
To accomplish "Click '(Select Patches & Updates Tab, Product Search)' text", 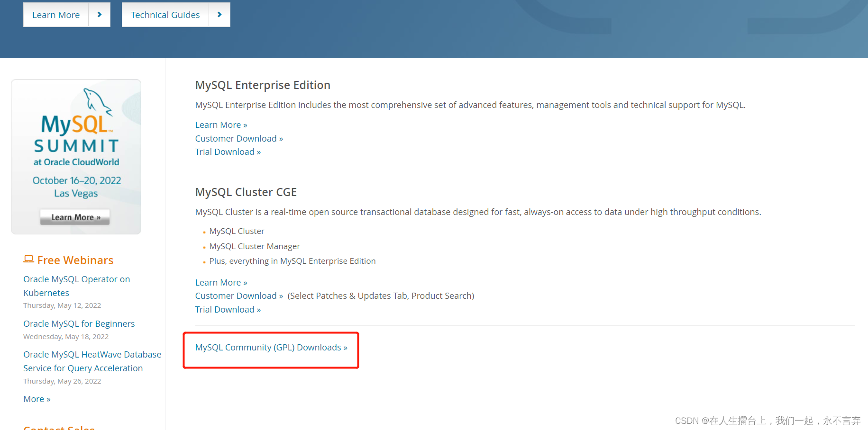I will pyautogui.click(x=381, y=296).
